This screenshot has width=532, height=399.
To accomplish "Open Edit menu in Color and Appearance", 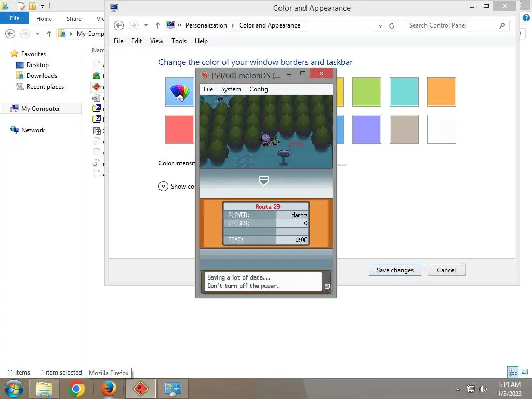I will click(x=137, y=41).
